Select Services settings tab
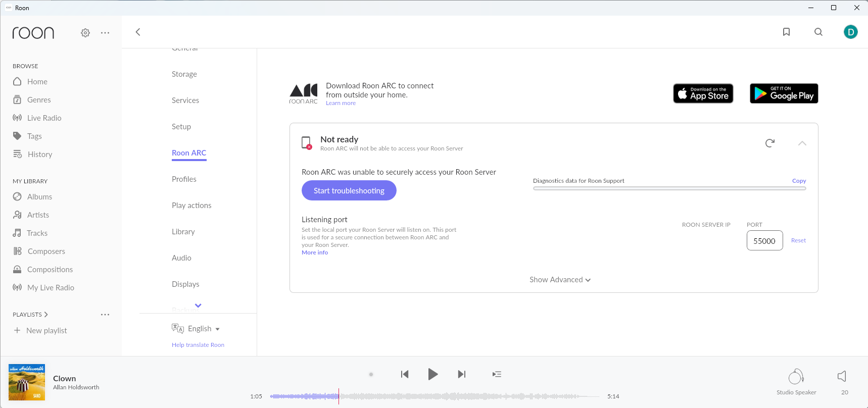This screenshot has width=868, height=408. (x=185, y=100)
